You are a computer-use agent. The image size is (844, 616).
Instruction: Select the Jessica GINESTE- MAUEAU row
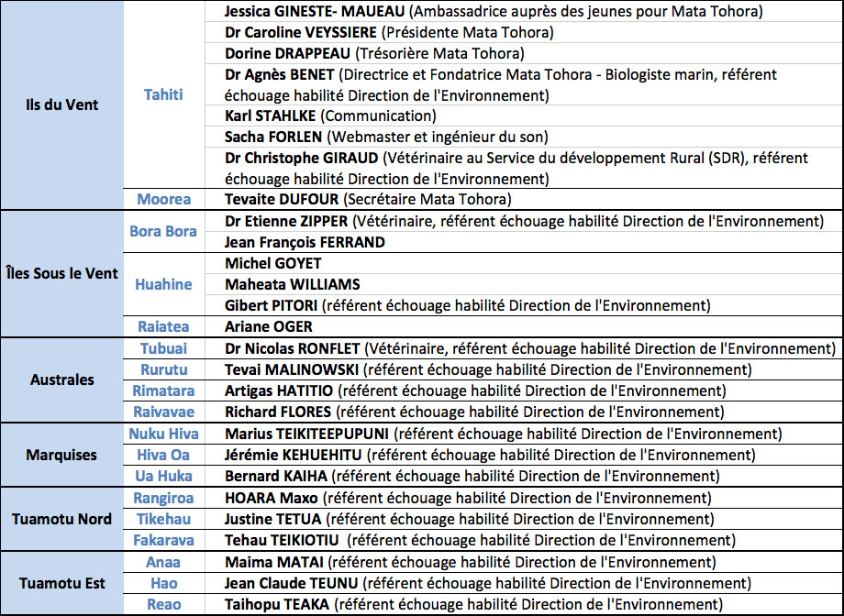524,11
